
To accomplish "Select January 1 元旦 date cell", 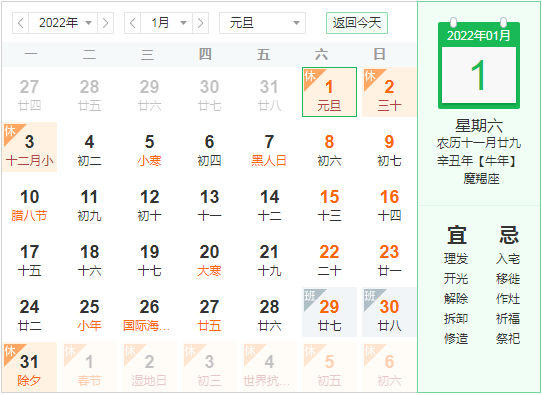I will [329, 92].
